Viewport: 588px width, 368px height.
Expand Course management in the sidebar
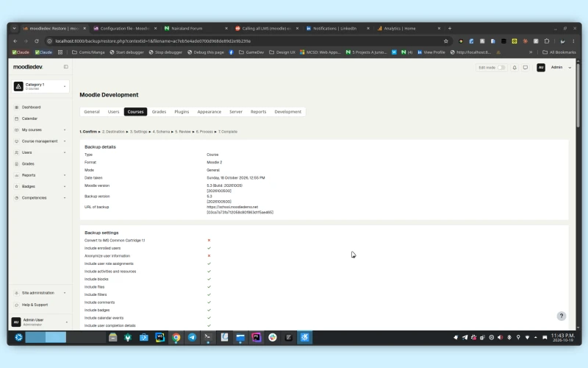(x=40, y=141)
